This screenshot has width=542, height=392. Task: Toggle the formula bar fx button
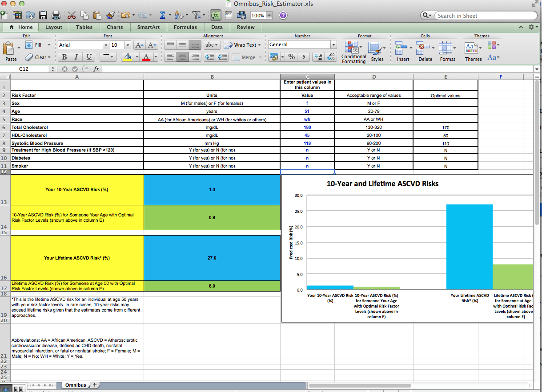pos(215,15)
